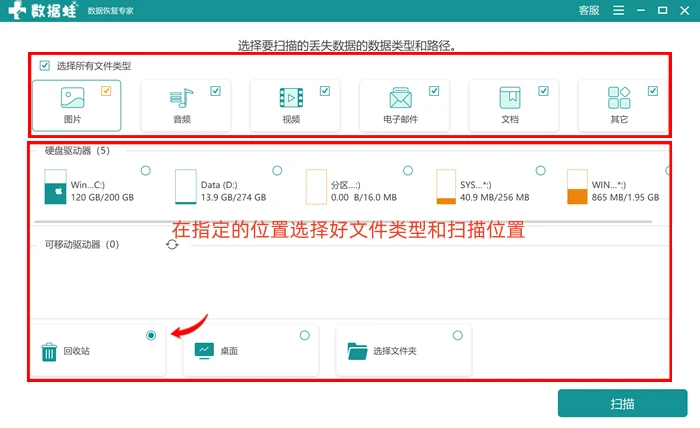This screenshot has height=428, width=700.
Task: Select the Data (D:) drive radio button
Action: pyautogui.click(x=277, y=170)
